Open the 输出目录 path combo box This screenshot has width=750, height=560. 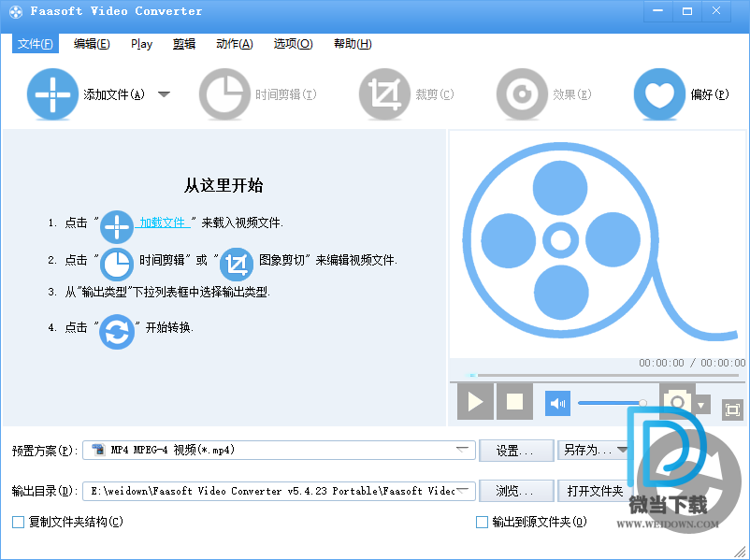point(279,491)
